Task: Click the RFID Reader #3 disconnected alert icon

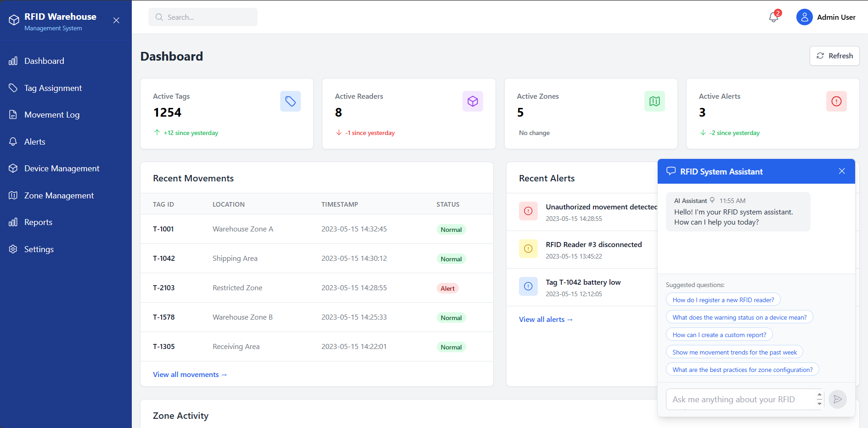Action: click(x=528, y=249)
